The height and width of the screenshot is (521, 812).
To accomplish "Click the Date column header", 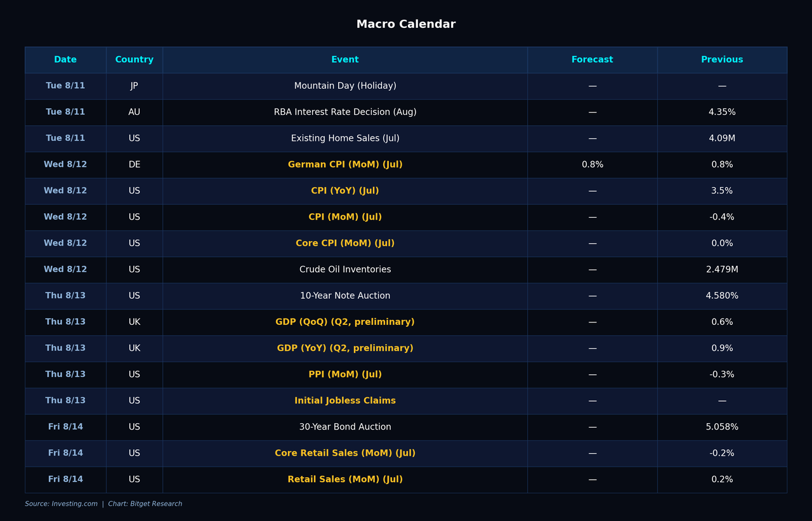I will click(65, 60).
